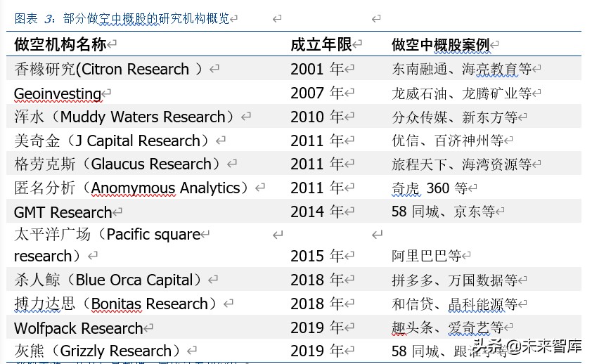Click the 2018 年 in the Blue Orca row

tap(317, 280)
